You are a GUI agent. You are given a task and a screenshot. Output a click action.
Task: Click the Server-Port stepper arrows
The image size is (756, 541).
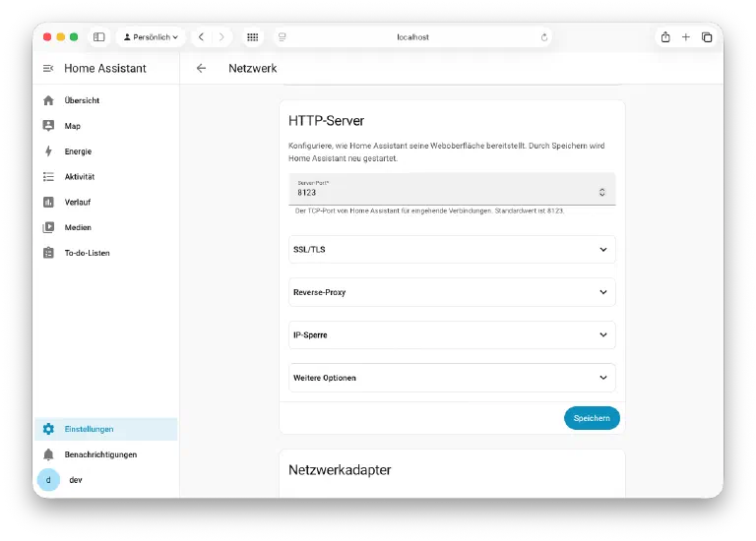point(601,192)
